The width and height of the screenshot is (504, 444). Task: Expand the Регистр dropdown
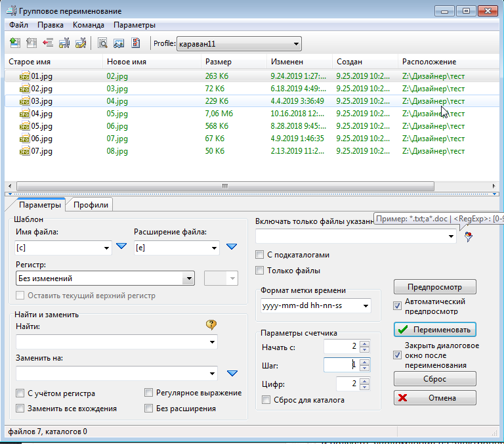189,278
